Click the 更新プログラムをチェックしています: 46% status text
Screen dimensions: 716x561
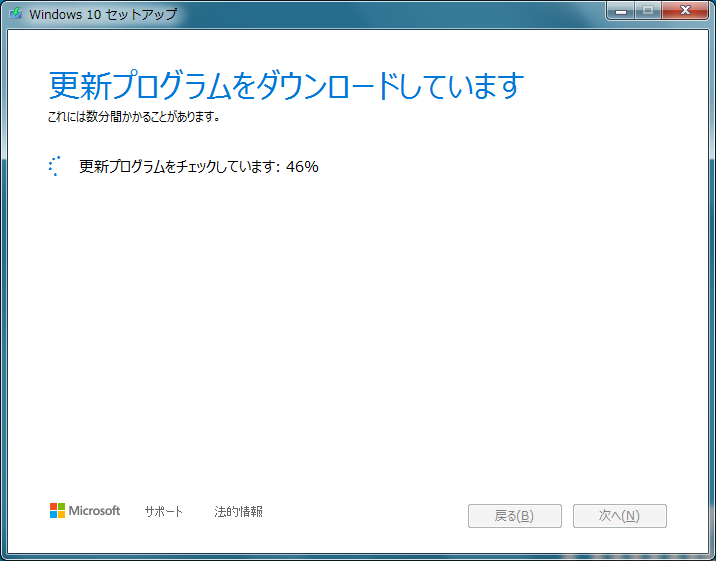(199, 167)
